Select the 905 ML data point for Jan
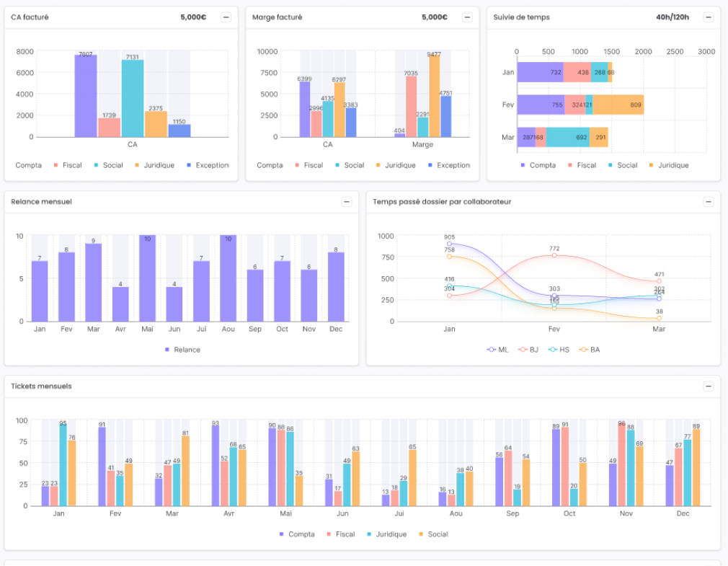The width and height of the screenshot is (728, 566). [449, 244]
